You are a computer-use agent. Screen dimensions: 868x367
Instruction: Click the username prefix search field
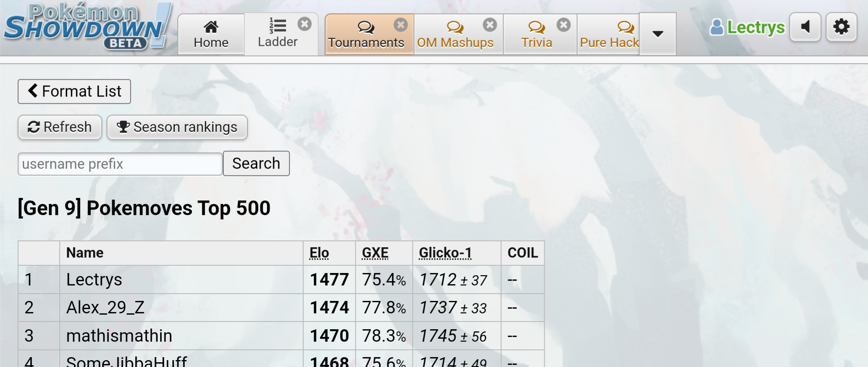[120, 164]
